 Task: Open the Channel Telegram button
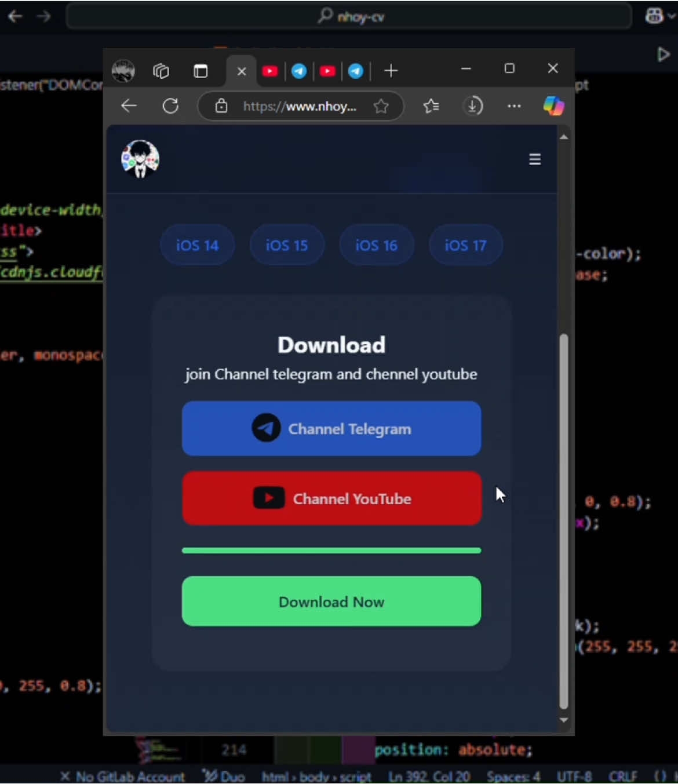coord(331,429)
